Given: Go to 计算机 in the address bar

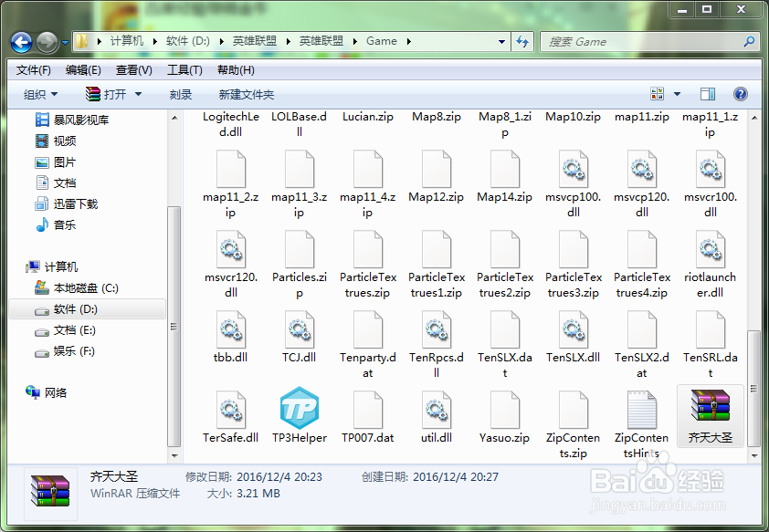Looking at the screenshot, I should click(x=127, y=41).
